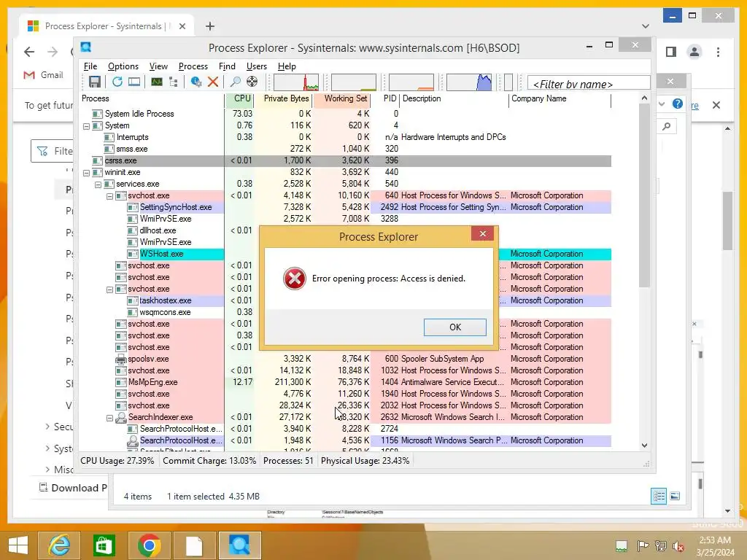The height and width of the screenshot is (560, 747).
Task: Sort by the Description column header
Action: click(x=454, y=98)
